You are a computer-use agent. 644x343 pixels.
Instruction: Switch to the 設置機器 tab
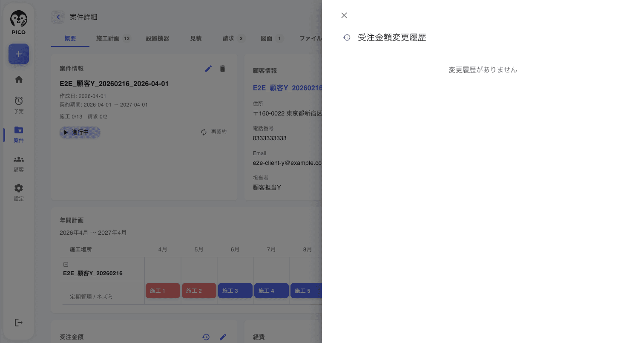(158, 38)
